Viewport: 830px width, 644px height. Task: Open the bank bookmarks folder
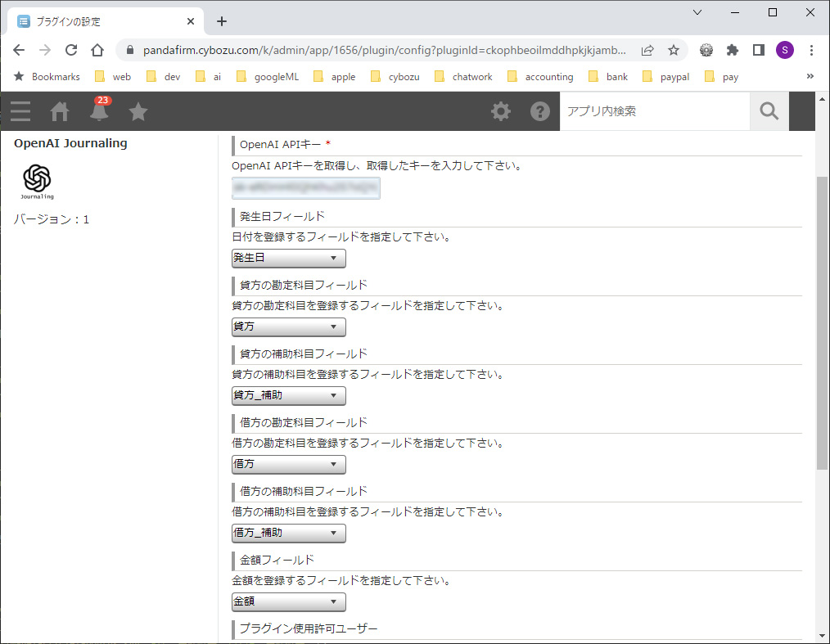pos(608,77)
